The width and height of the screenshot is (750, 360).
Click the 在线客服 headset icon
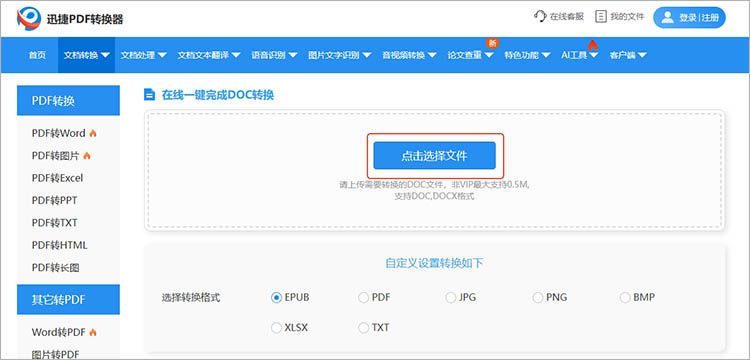(x=540, y=17)
